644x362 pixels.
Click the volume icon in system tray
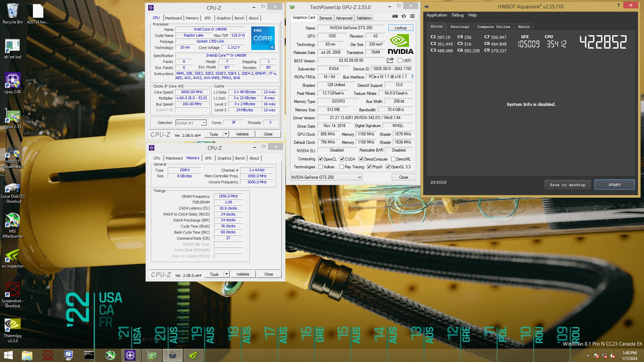click(612, 356)
